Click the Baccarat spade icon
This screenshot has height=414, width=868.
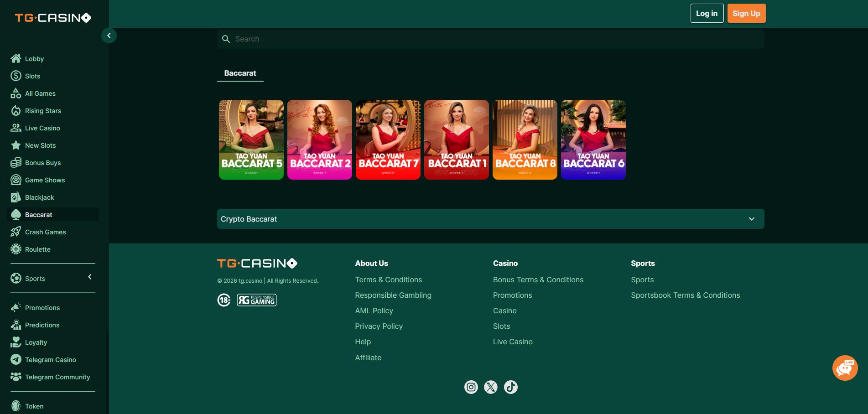(x=16, y=214)
